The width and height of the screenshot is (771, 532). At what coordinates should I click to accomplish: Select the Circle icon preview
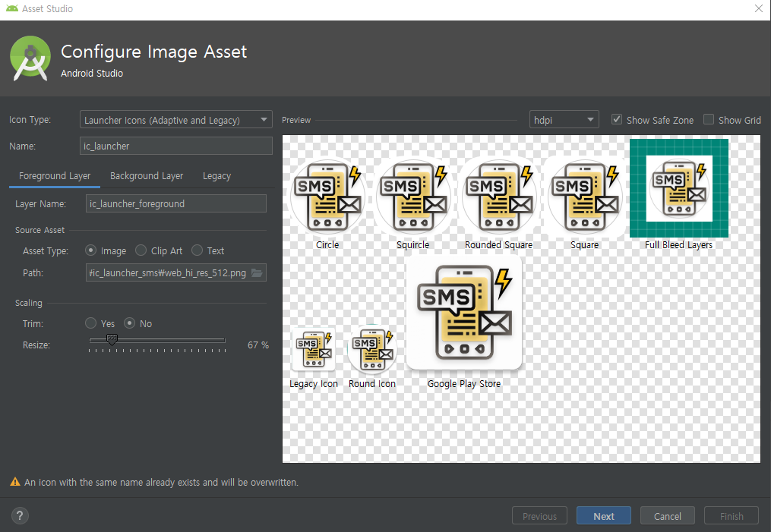327,197
